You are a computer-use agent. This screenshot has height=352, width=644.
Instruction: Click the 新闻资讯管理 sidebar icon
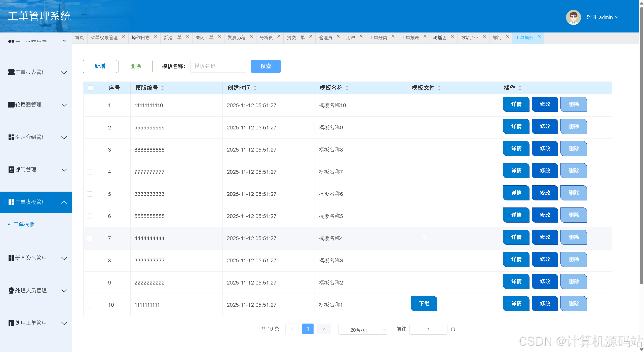pos(11,258)
